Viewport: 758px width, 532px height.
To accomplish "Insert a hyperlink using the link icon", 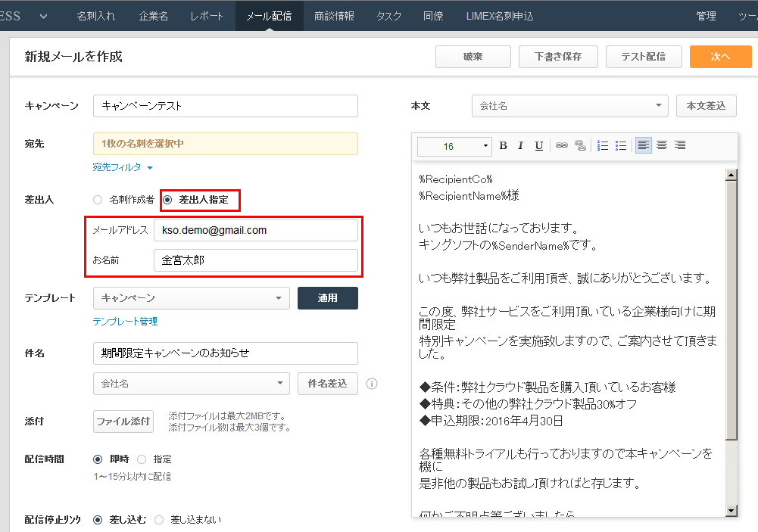I will tap(562, 146).
